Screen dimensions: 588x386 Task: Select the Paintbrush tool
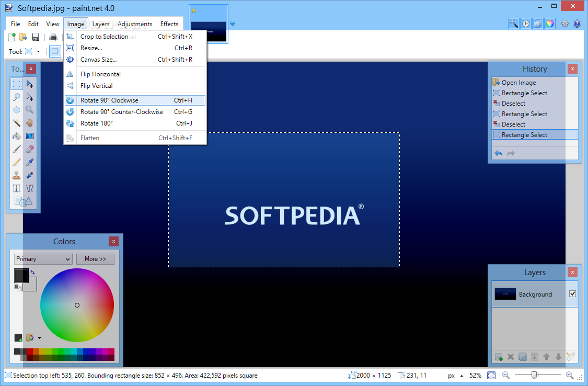click(x=17, y=149)
